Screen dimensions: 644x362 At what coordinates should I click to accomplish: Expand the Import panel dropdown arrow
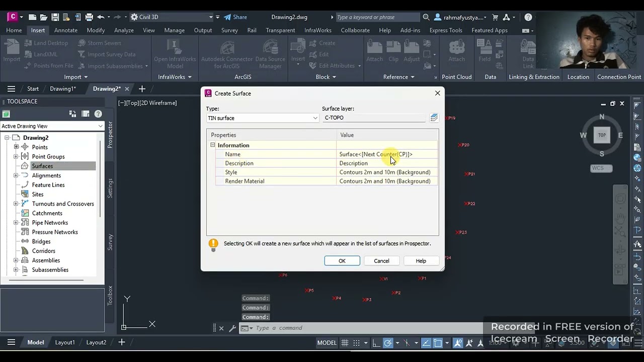(x=86, y=77)
